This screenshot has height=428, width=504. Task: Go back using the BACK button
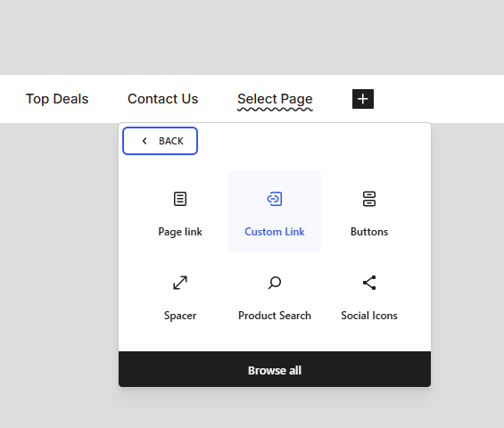click(160, 141)
